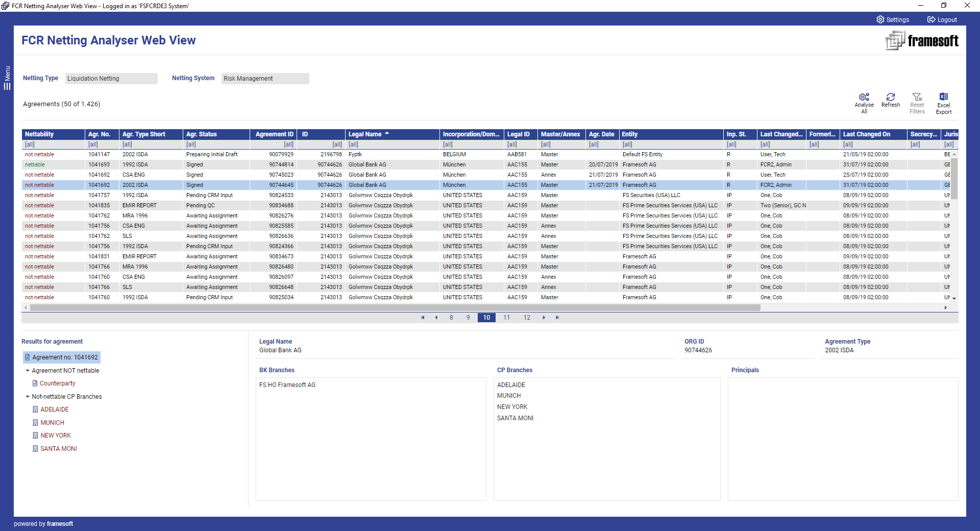Click the Logout icon

(x=931, y=19)
